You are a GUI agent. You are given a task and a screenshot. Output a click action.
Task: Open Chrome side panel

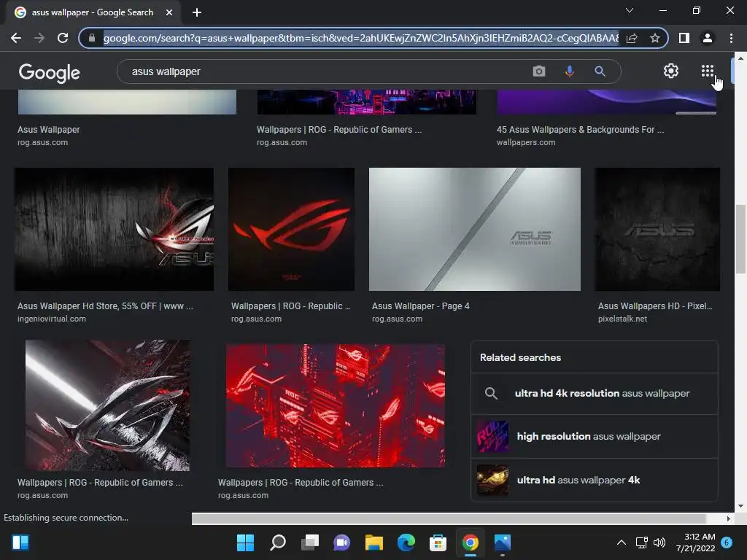pyautogui.click(x=684, y=38)
